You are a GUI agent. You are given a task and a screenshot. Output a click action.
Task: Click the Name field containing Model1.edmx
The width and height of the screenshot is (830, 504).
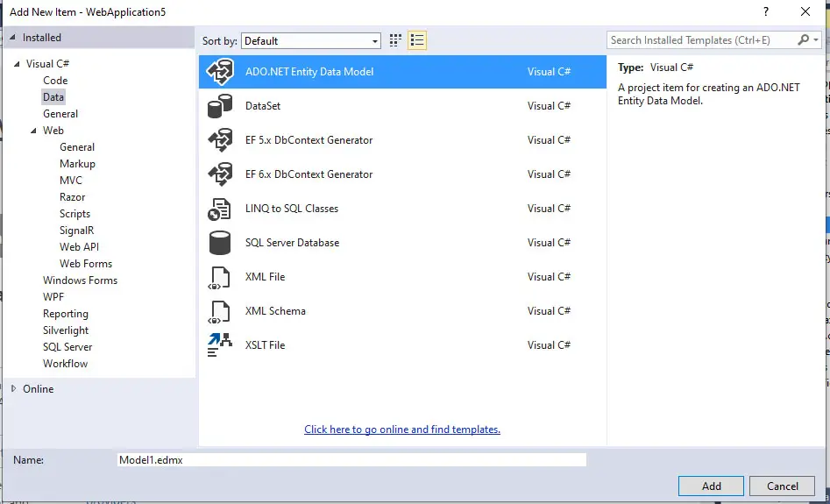(x=351, y=460)
